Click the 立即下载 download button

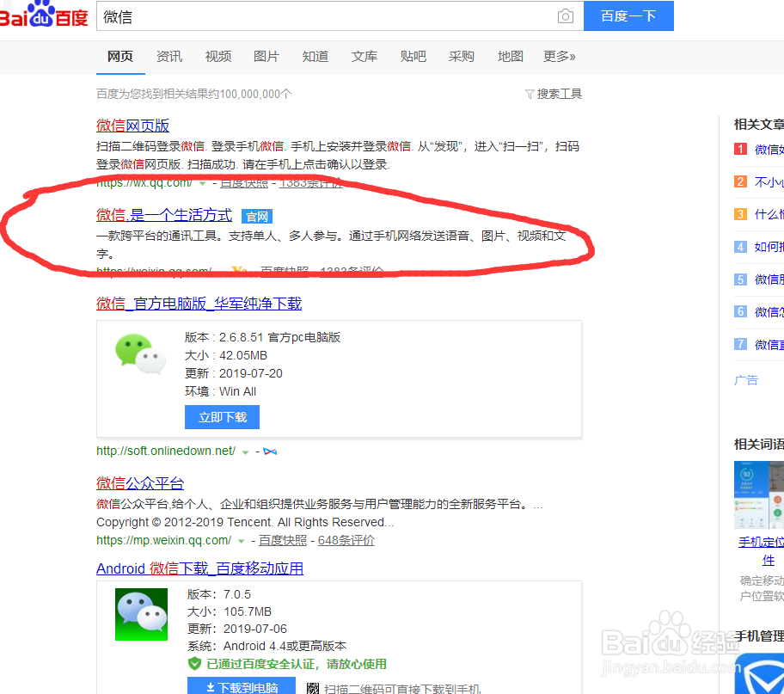tap(222, 417)
